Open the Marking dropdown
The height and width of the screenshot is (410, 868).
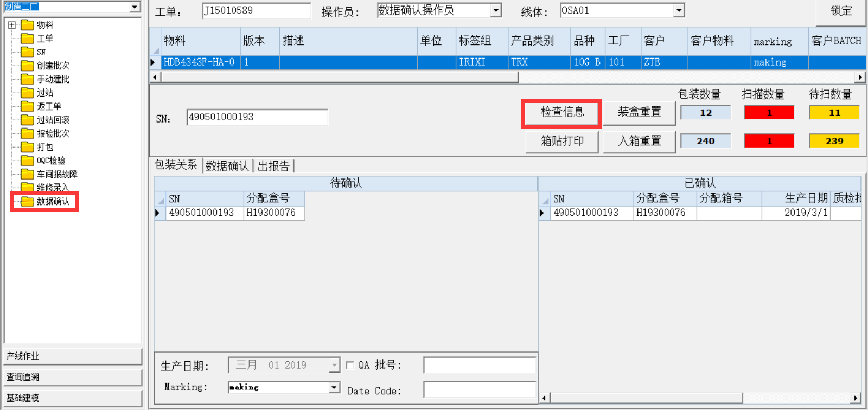point(334,387)
